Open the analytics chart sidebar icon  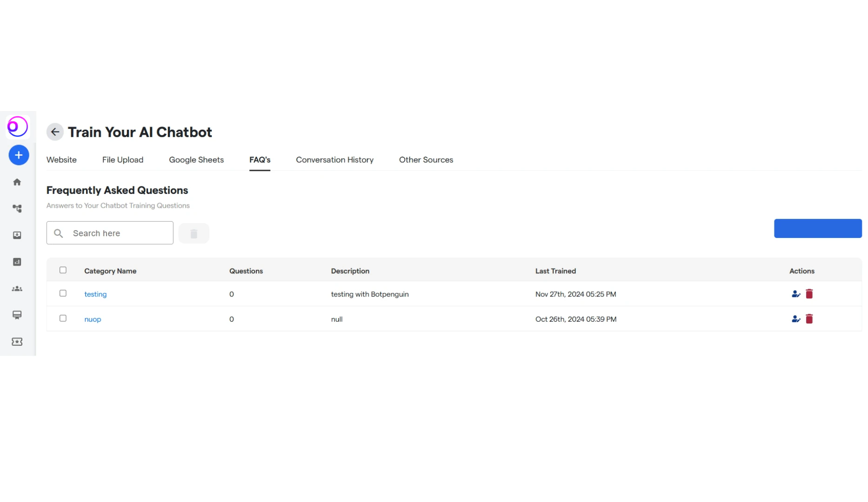tap(17, 262)
